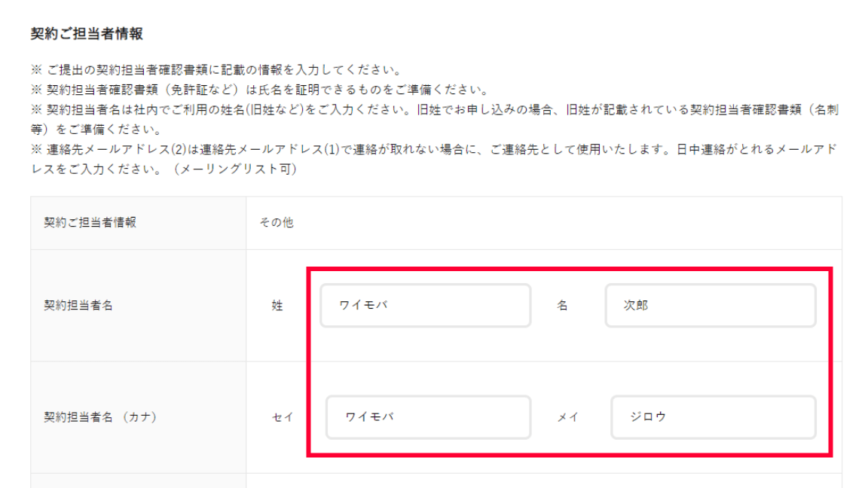Click the empty cell below 契約担当者名（カナ）

[138, 480]
